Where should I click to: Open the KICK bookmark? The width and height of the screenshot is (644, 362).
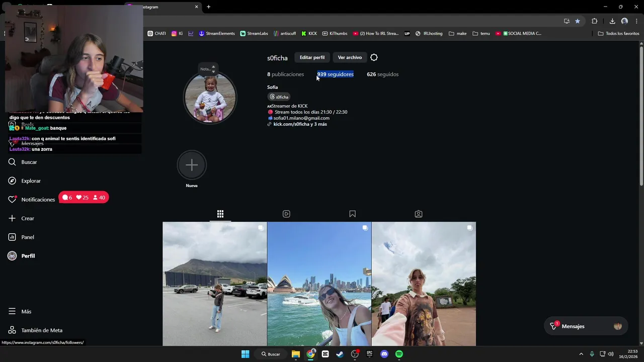(x=309, y=34)
